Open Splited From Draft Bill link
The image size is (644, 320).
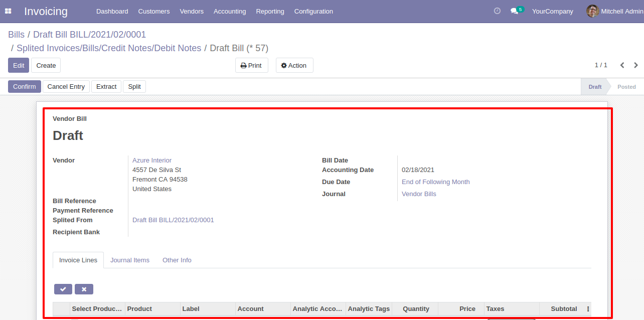point(173,220)
